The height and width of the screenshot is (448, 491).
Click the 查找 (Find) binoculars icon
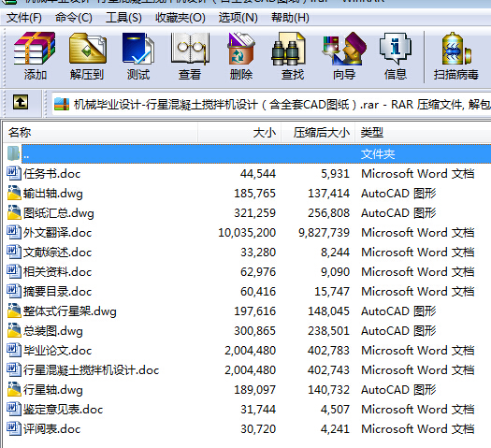click(288, 49)
